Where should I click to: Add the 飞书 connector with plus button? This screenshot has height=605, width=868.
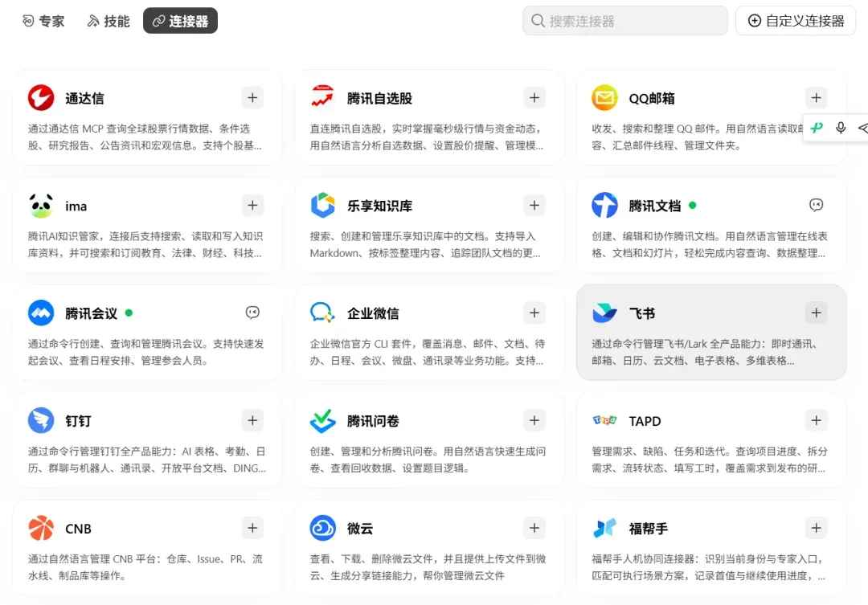[816, 313]
